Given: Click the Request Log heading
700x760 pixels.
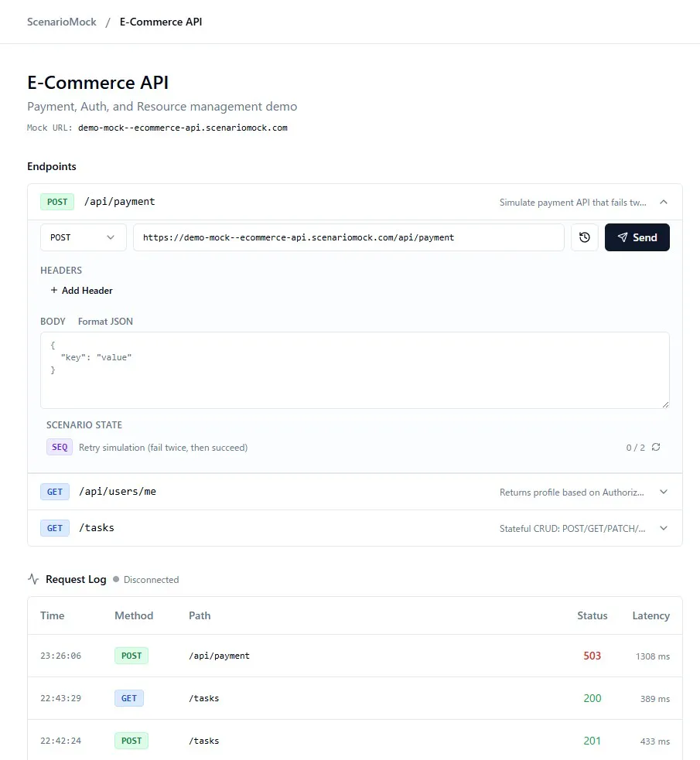Looking at the screenshot, I should pos(76,579).
